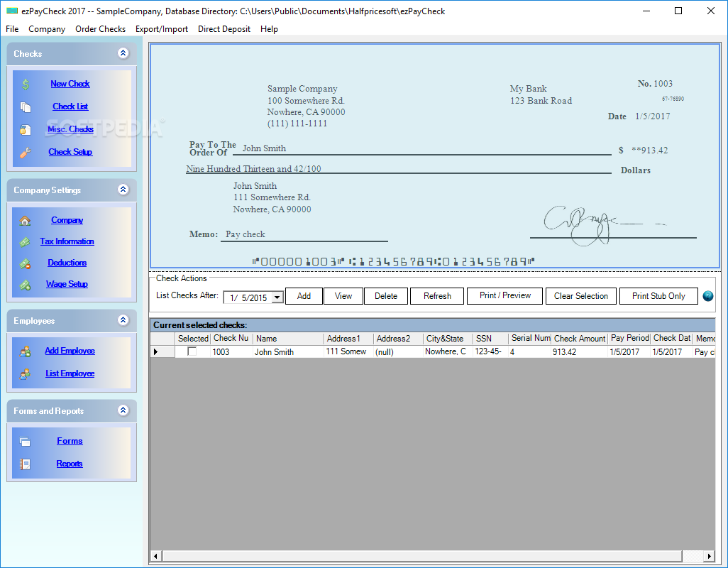This screenshot has height=568, width=728.
Task: Tick the Selected checkbox for check 1003
Action: pos(192,351)
